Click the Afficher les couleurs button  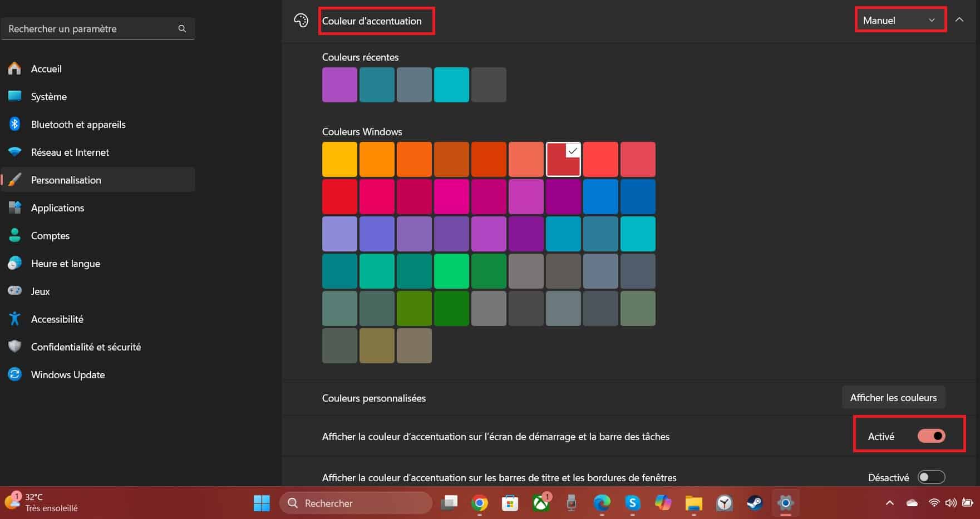click(893, 397)
